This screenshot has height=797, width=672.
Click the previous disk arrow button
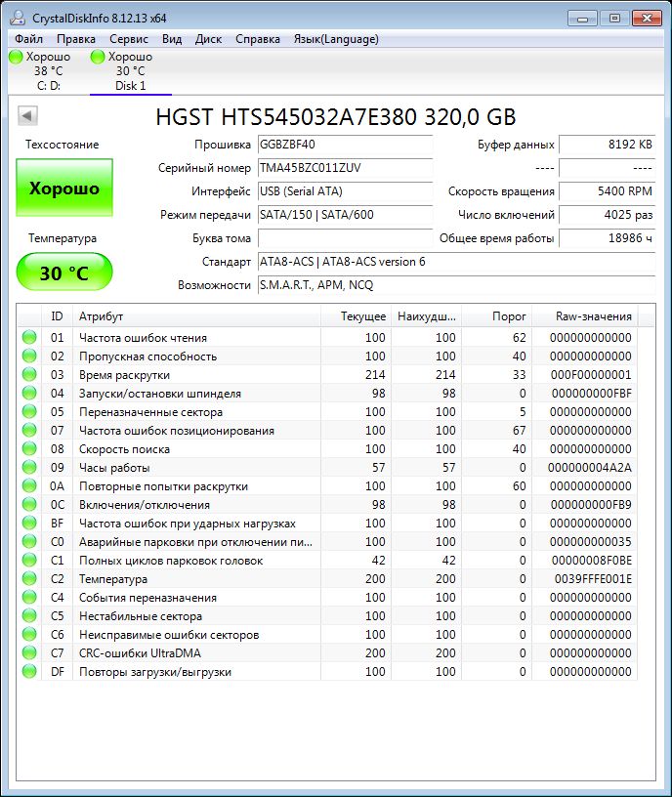click(27, 116)
